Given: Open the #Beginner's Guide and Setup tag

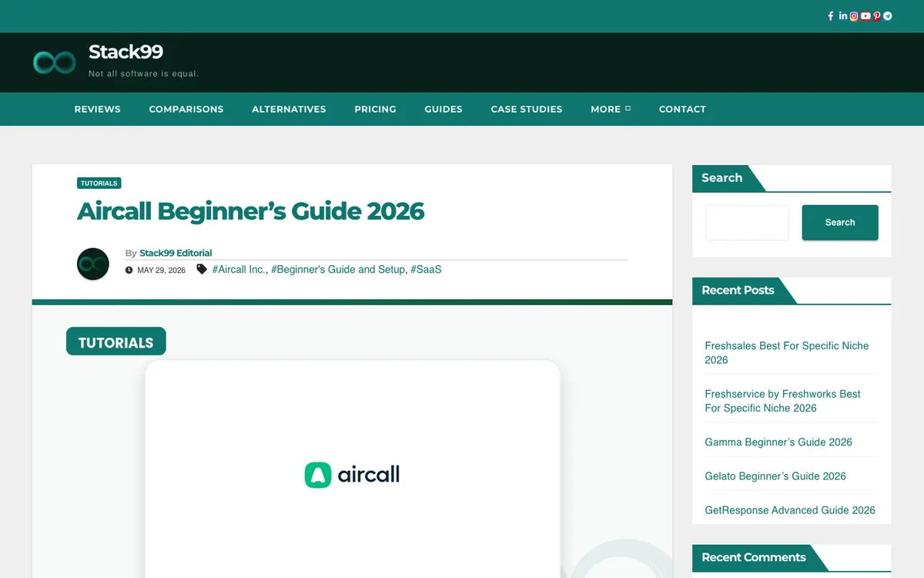Looking at the screenshot, I should point(338,270).
